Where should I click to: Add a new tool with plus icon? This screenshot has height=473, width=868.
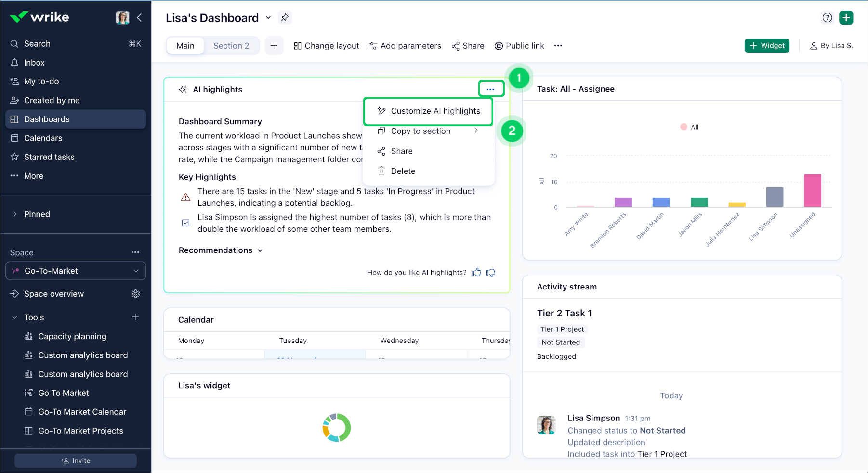[x=135, y=317]
